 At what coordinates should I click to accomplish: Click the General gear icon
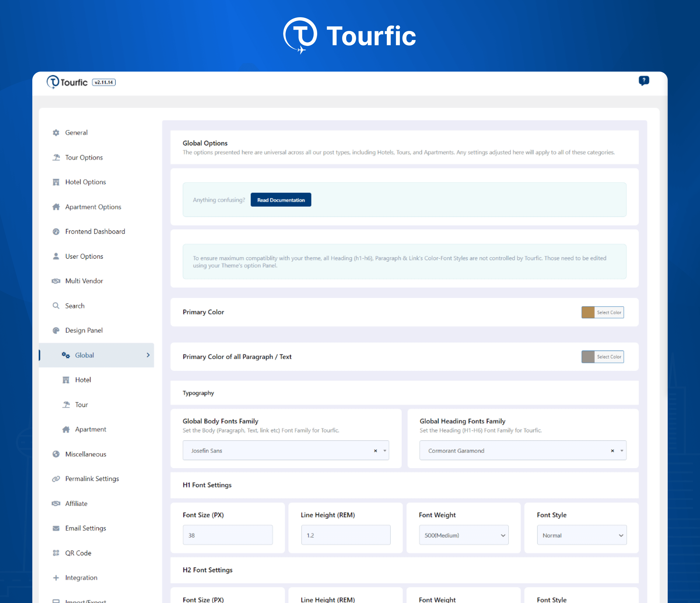tap(56, 132)
